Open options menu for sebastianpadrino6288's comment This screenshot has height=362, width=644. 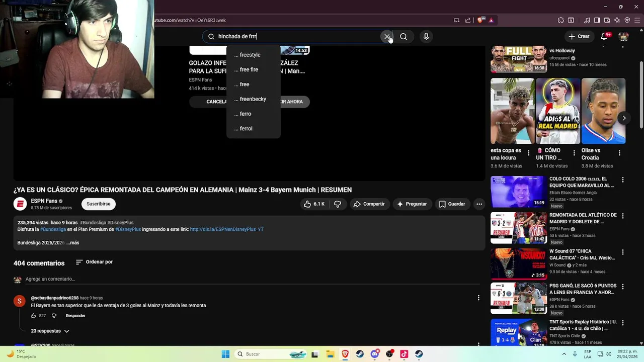pyautogui.click(x=478, y=298)
